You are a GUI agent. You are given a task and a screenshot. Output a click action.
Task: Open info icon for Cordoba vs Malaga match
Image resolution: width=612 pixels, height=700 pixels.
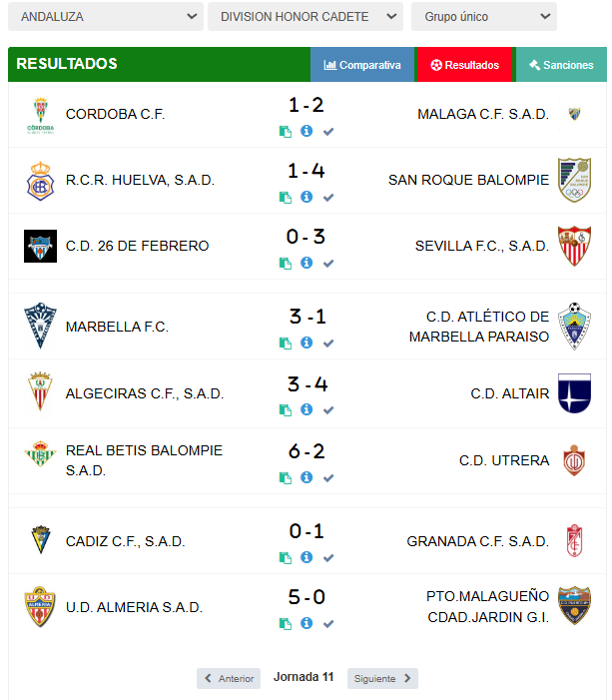(306, 131)
